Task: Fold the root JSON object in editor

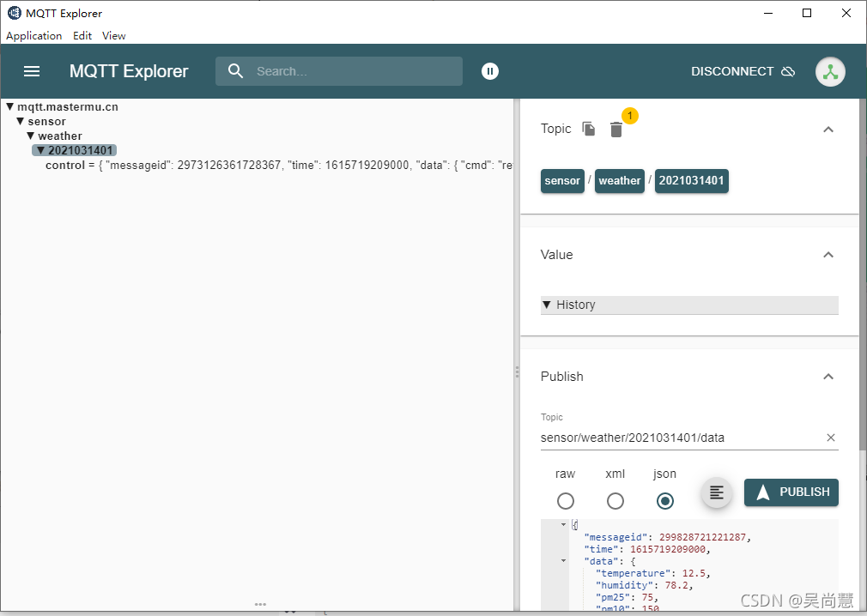Action: coord(563,524)
